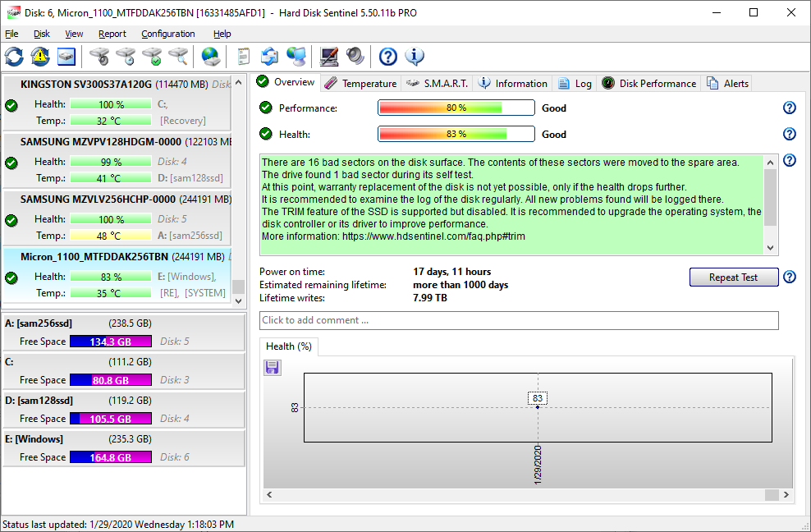This screenshot has width=811, height=532.
Task: Click the 83 data point on health graph
Action: [x=538, y=407]
